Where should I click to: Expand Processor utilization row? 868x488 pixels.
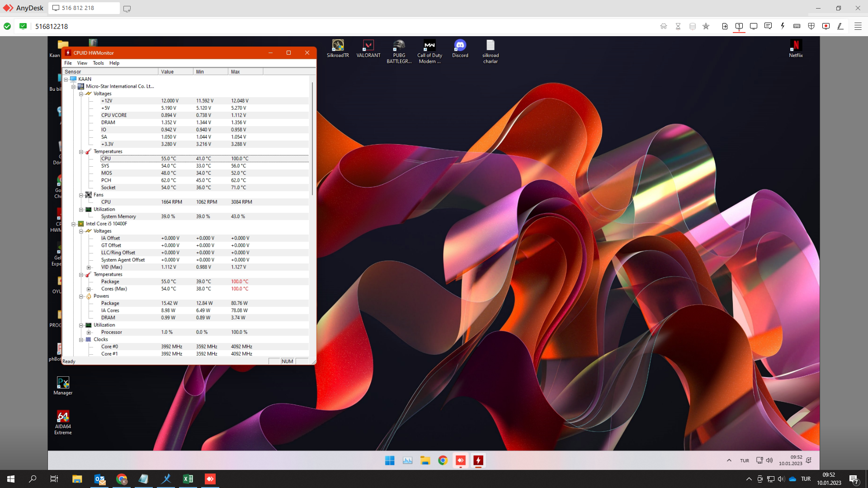(x=89, y=332)
